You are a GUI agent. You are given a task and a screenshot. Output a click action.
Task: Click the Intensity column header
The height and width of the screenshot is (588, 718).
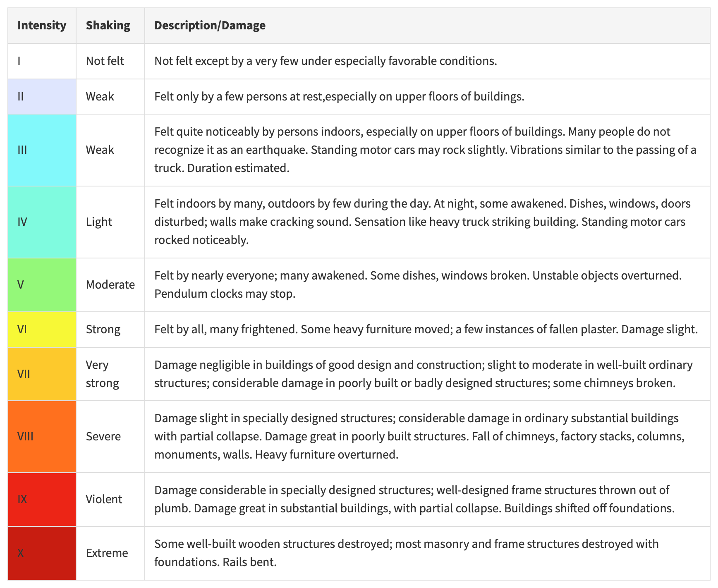click(x=42, y=26)
